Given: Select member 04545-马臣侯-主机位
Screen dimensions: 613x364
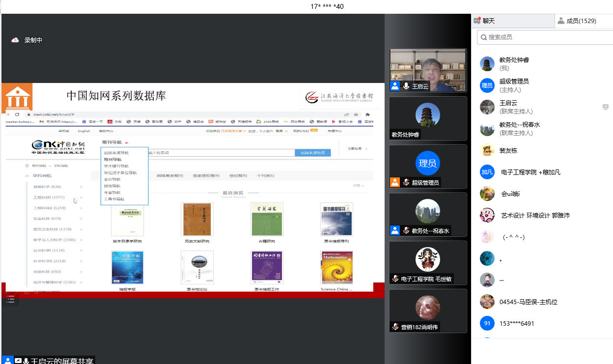Looking at the screenshot, I should click(528, 302).
